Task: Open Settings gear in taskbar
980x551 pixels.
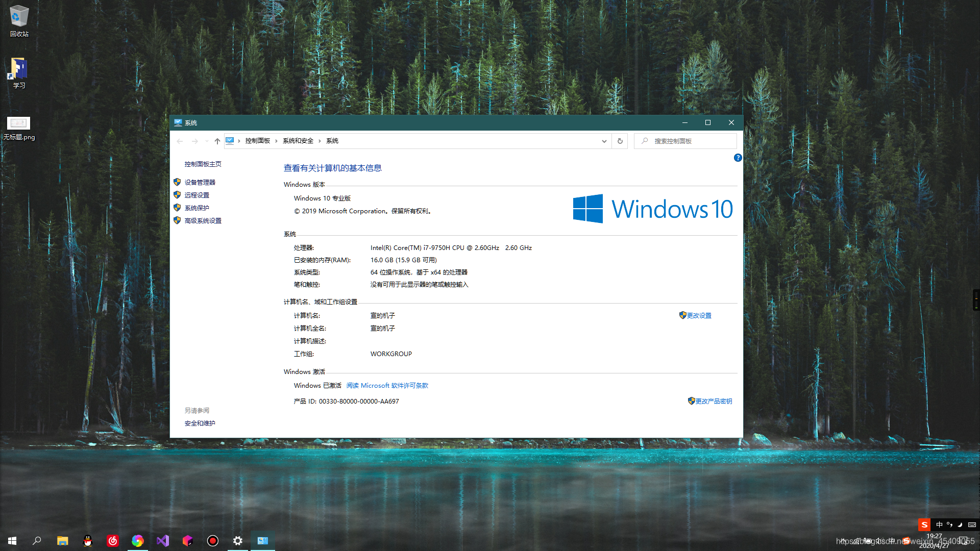Action: point(238,540)
